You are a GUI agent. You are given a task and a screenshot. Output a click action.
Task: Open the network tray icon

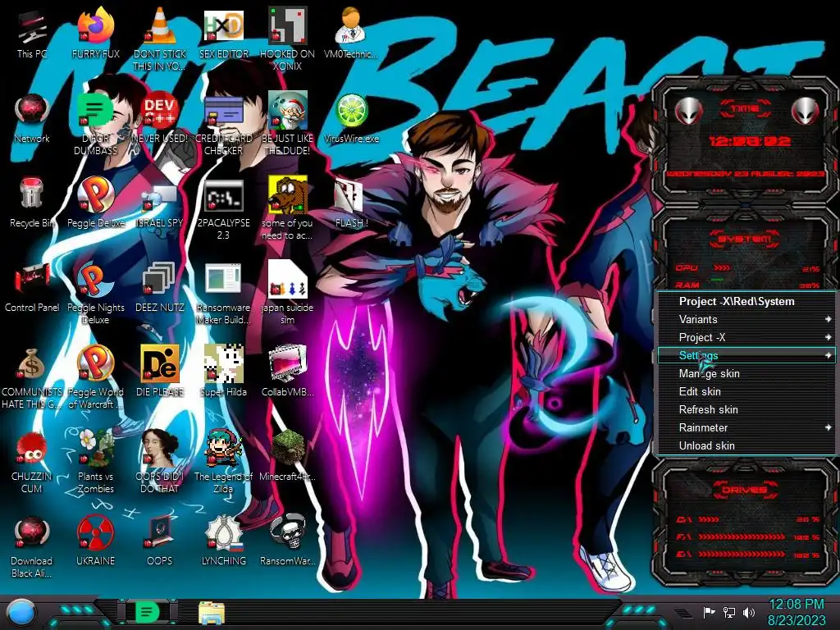click(729, 612)
